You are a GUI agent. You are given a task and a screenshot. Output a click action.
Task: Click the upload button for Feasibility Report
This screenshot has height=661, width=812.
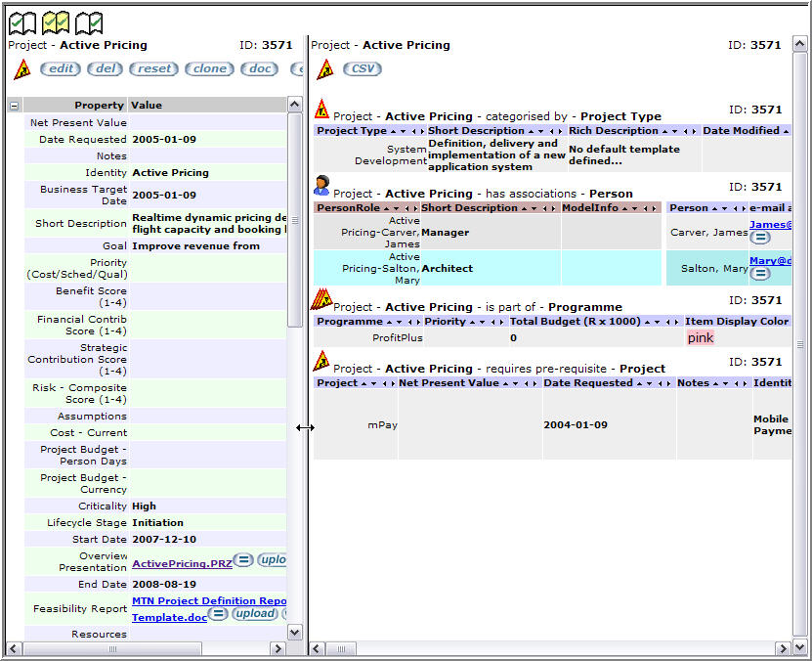255,613
